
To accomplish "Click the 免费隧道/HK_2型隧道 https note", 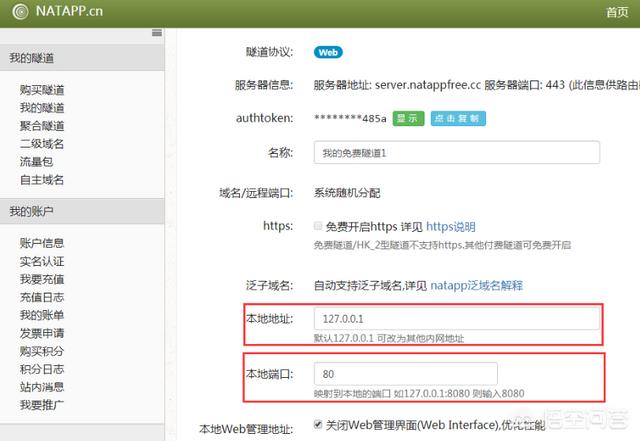I will pos(442,245).
